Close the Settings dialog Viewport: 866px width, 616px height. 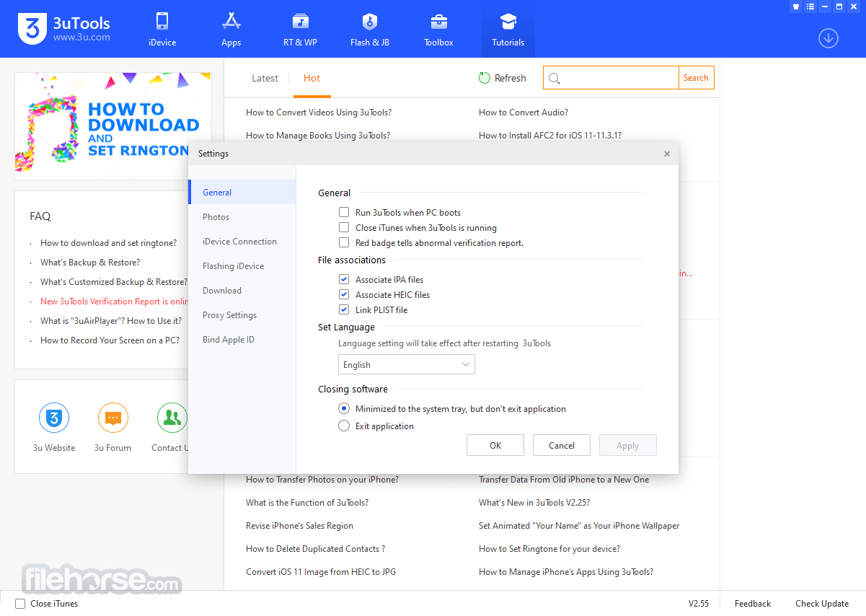click(x=667, y=154)
